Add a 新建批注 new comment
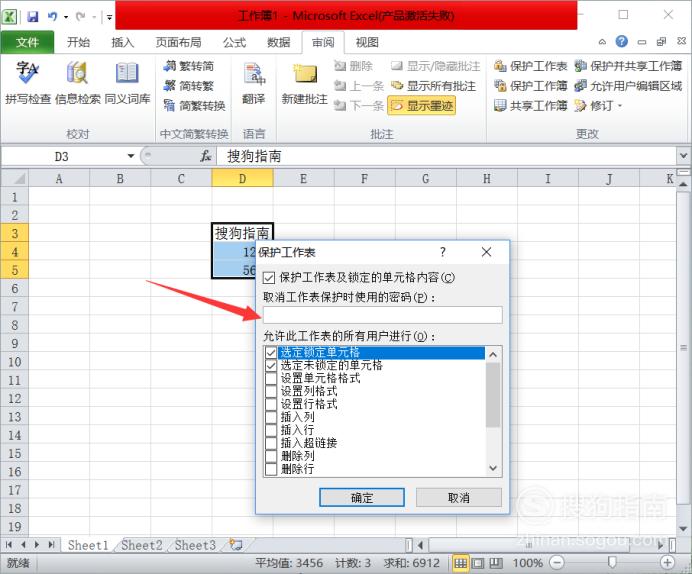This screenshot has height=574, width=692. pos(305,83)
